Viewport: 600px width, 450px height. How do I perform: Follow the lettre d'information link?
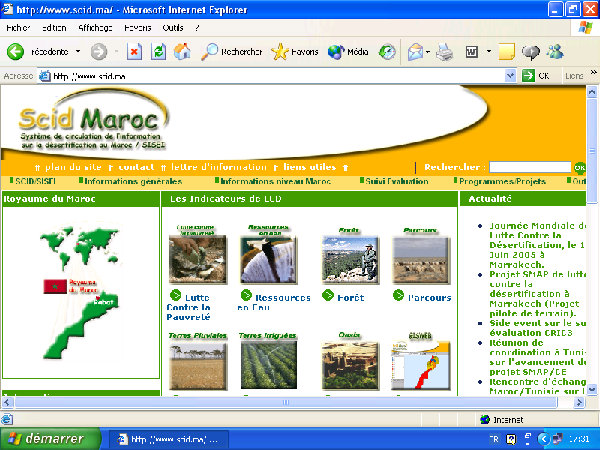[218, 167]
